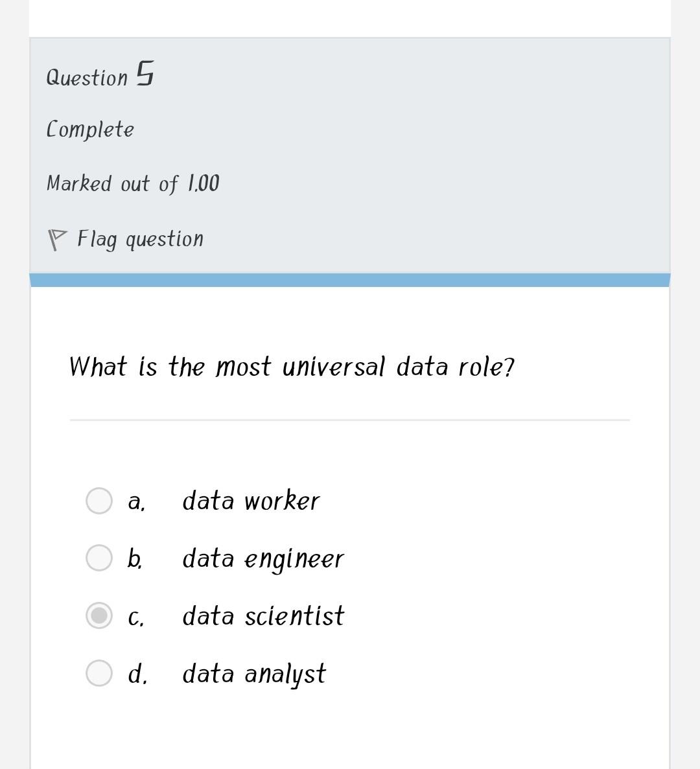Click the separator line under the question
The width and height of the screenshot is (700, 769).
(x=350, y=419)
